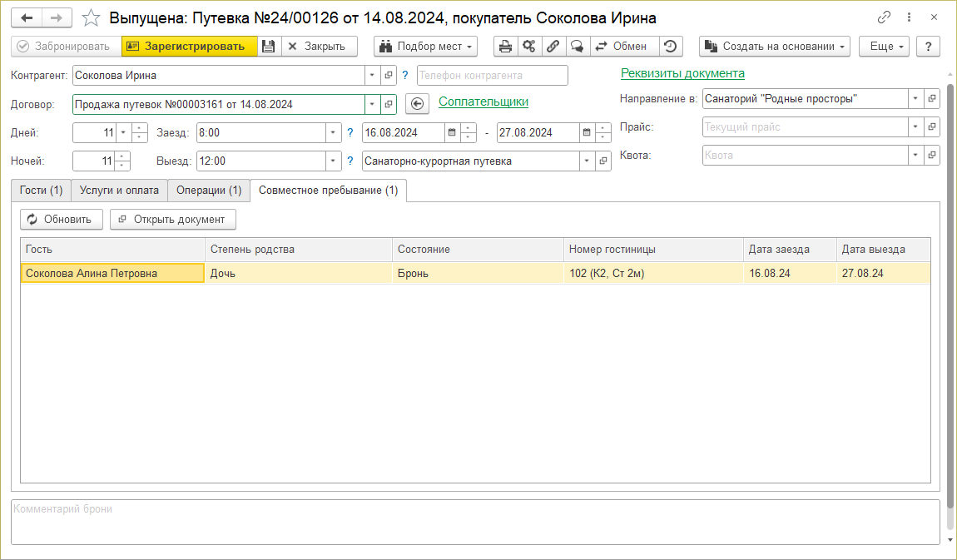Screen dimensions: 957x560
Task: Open Реквизиты документа link
Action: pyautogui.click(x=682, y=73)
